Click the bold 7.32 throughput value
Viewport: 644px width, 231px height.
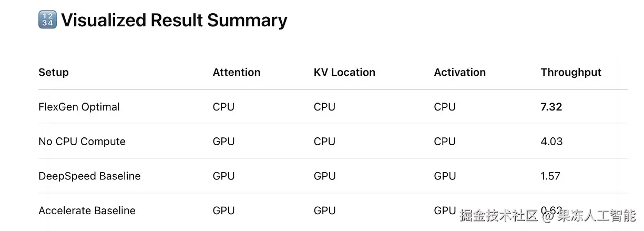(x=551, y=107)
